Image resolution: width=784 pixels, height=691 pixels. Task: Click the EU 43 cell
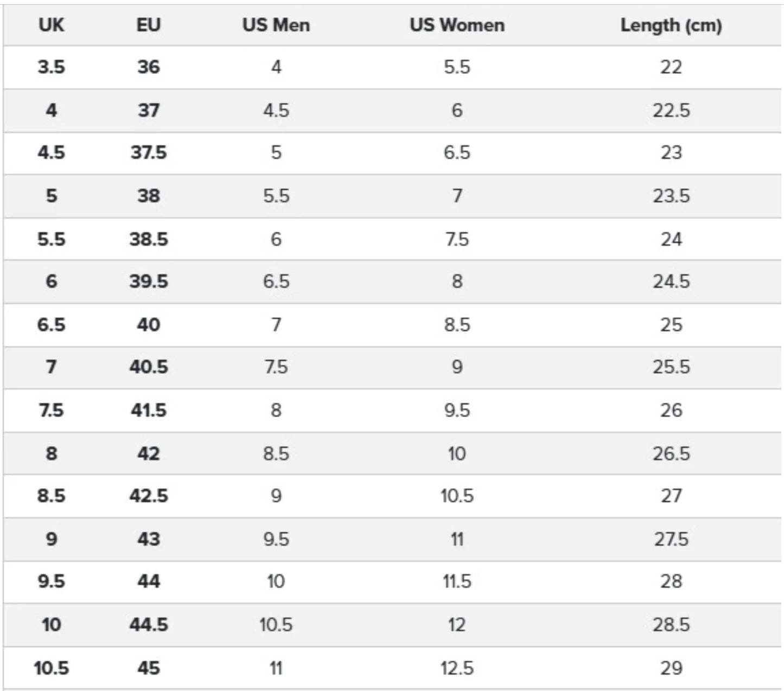[148, 539]
